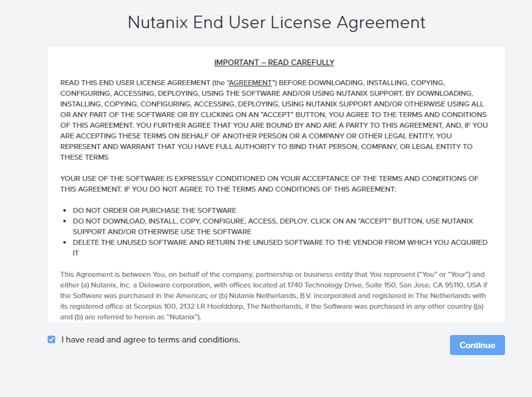The height and width of the screenshot is (397, 532).
Task: Click the 'This Agreement is between You' paragraph
Action: click(274, 296)
